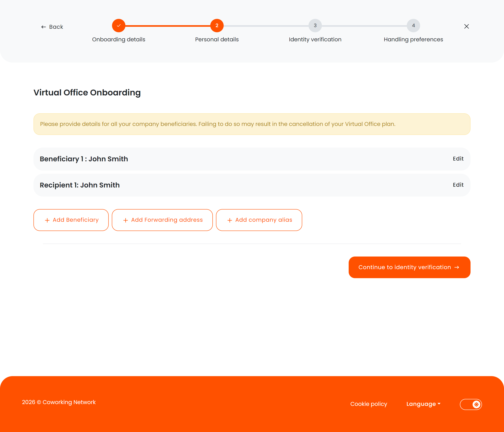Image resolution: width=504 pixels, height=432 pixels.
Task: Jump to step 4 Handling preferences
Action: 413,26
